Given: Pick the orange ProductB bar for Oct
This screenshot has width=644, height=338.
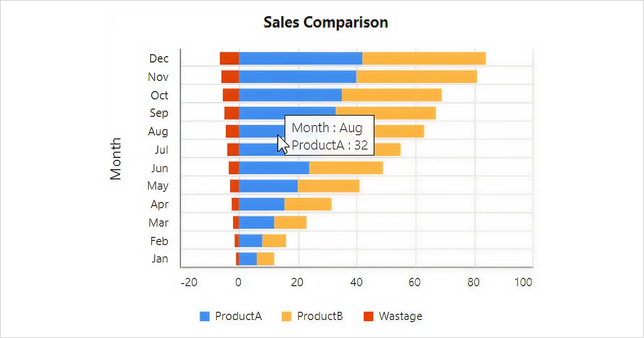Looking at the screenshot, I should pos(391,95).
